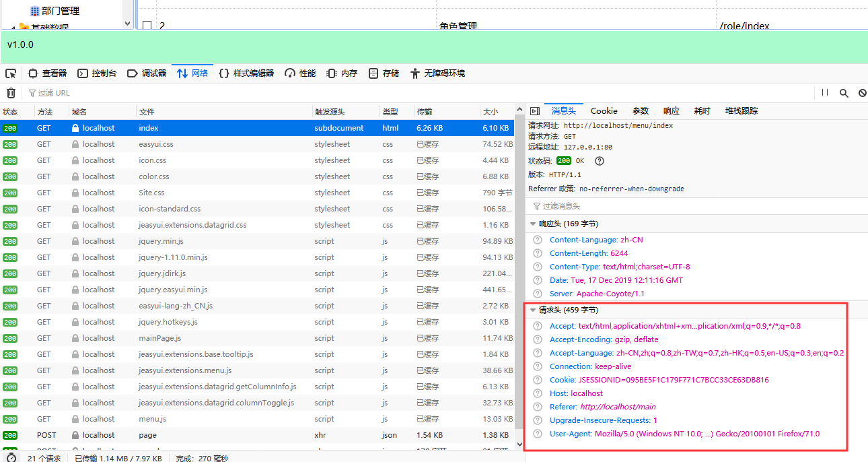Select the 网络 network tab
This screenshot has height=462, width=868.
(x=192, y=73)
